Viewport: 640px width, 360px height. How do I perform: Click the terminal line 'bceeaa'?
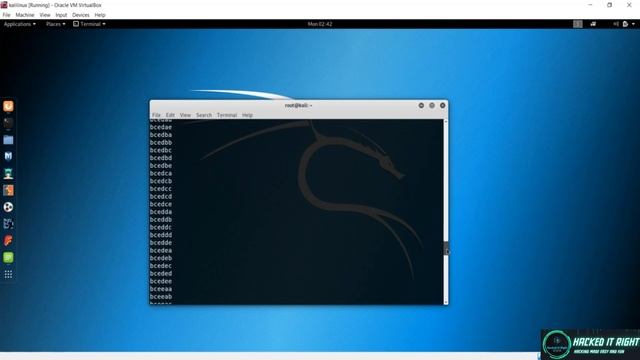(x=161, y=289)
